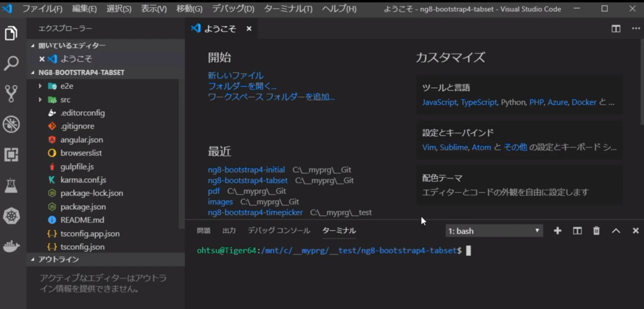This screenshot has height=309, width=644.
Task: Open recent images folder link
Action: pyautogui.click(x=220, y=202)
